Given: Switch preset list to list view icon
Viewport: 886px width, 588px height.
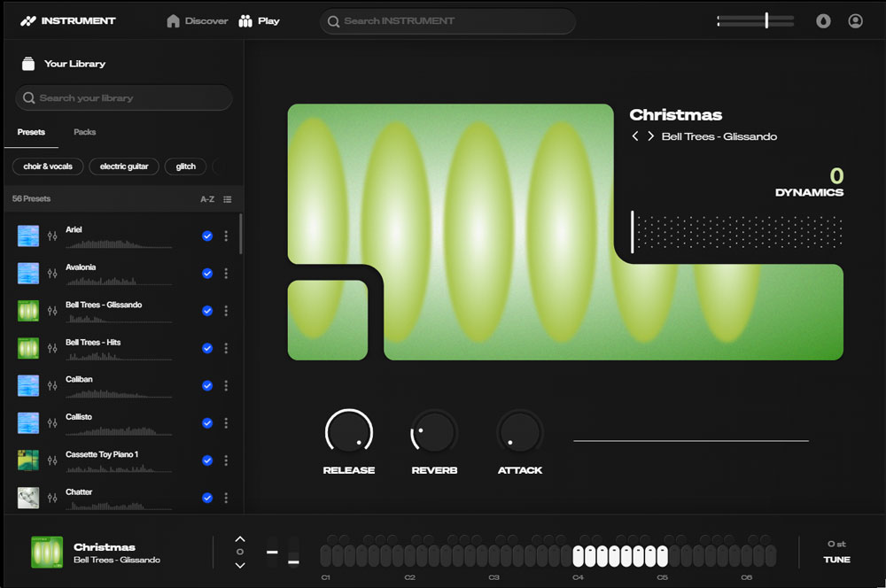Looking at the screenshot, I should point(228,199).
